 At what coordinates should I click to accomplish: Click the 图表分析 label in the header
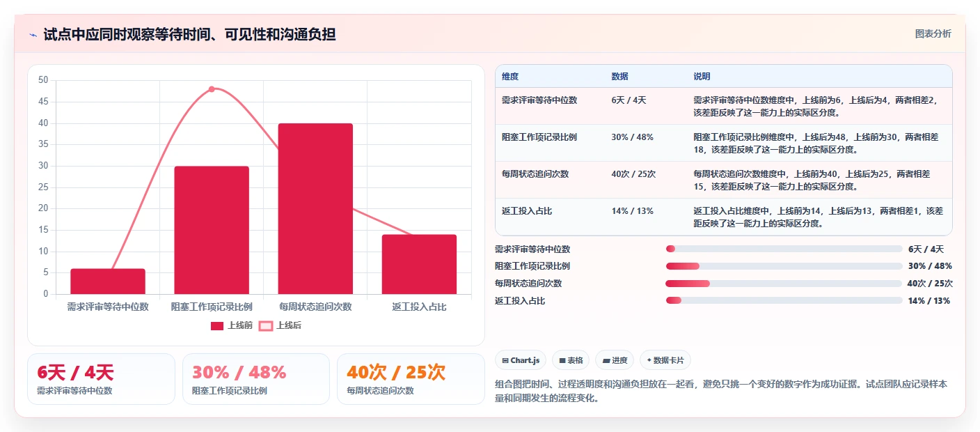(933, 33)
